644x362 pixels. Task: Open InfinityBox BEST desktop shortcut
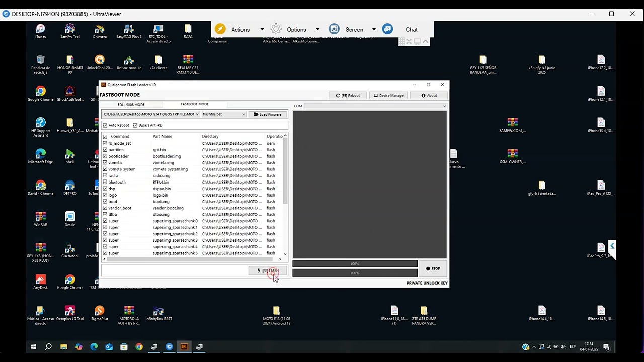[158, 313]
